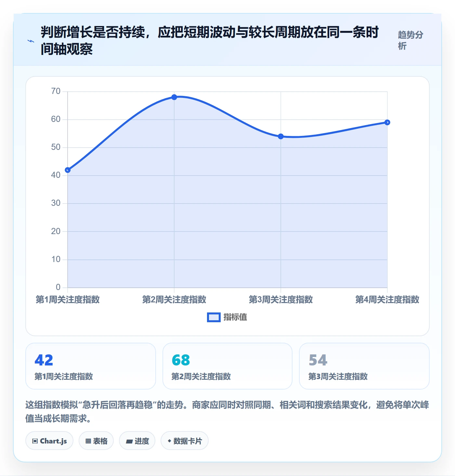Click the grid icon in the 表格 chip

(x=88, y=441)
